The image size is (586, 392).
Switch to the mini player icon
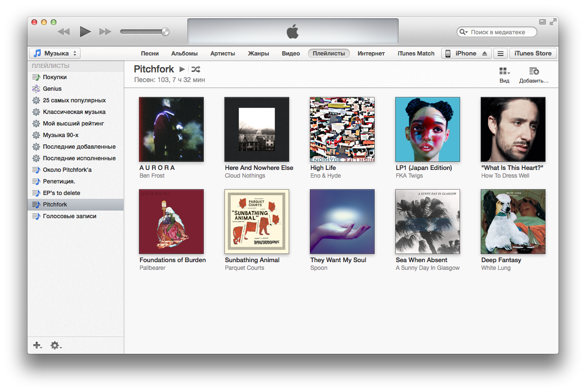click(x=543, y=22)
